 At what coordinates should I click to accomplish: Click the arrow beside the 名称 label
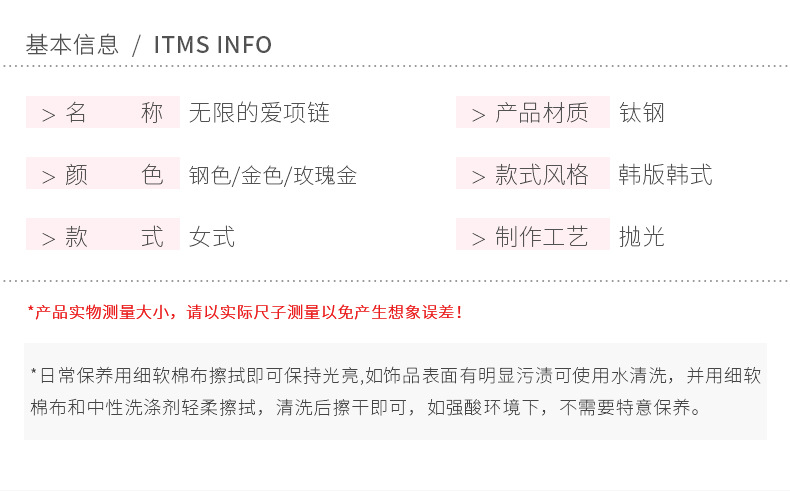[48, 114]
